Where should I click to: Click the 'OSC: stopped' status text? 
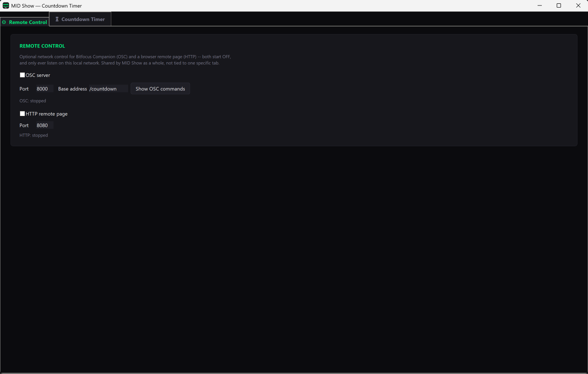[33, 101]
